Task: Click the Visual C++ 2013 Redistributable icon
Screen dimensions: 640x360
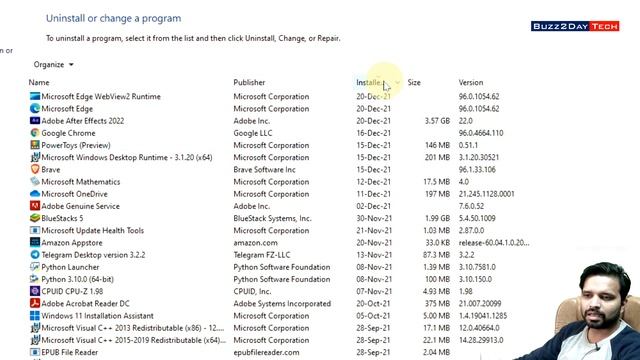Action: pyautogui.click(x=35, y=328)
